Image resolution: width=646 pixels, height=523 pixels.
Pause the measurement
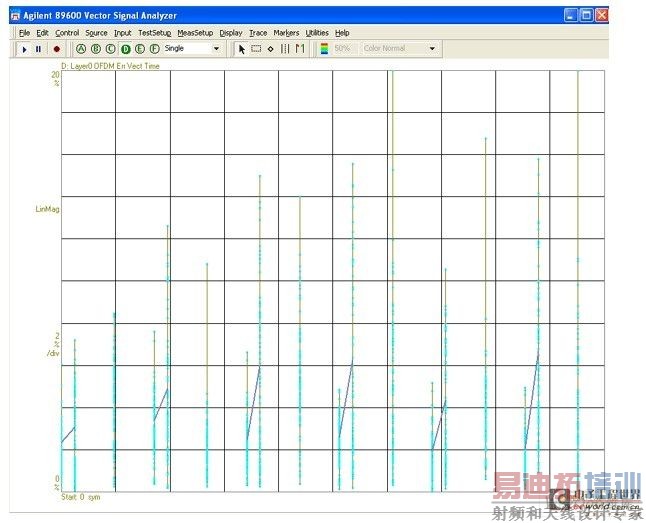38,49
